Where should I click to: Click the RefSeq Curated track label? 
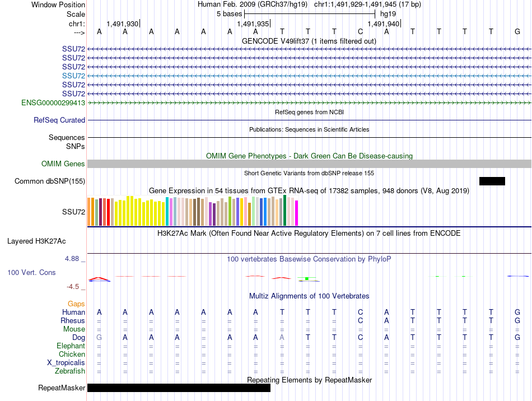click(x=59, y=120)
